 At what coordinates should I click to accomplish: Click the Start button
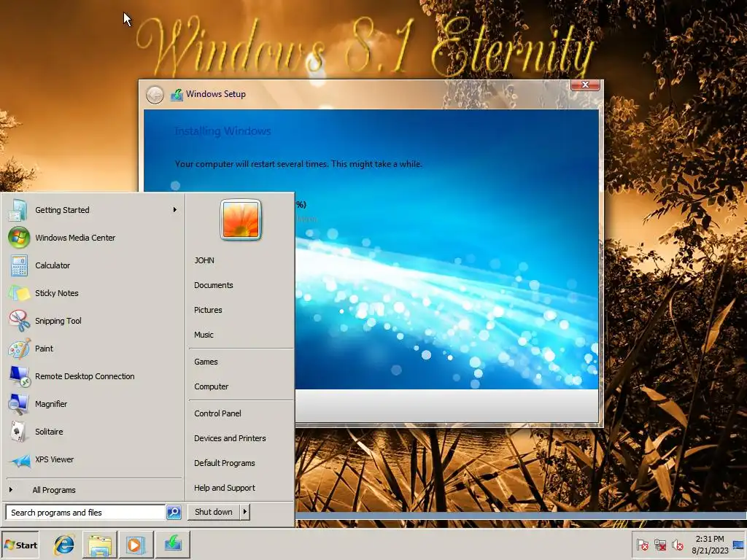(x=20, y=545)
